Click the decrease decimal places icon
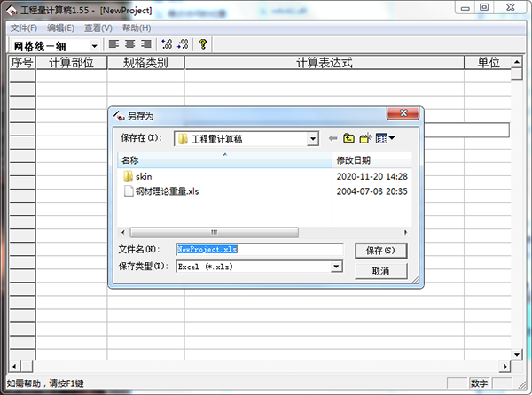The width and height of the screenshot is (532, 395). (x=184, y=44)
